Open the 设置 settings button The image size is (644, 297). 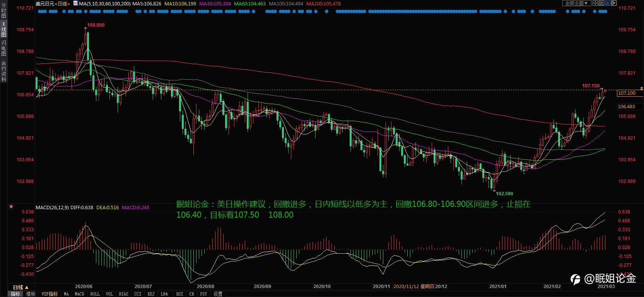(x=218, y=294)
